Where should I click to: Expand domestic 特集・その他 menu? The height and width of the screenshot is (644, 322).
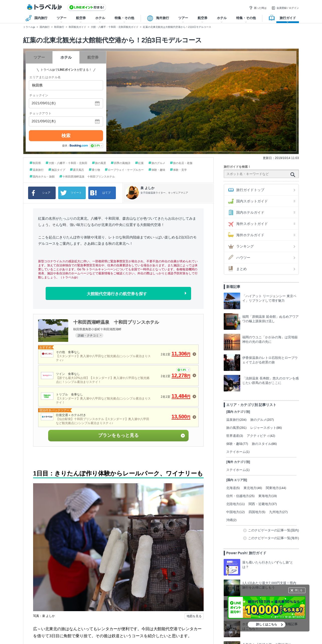pyautogui.click(x=124, y=19)
